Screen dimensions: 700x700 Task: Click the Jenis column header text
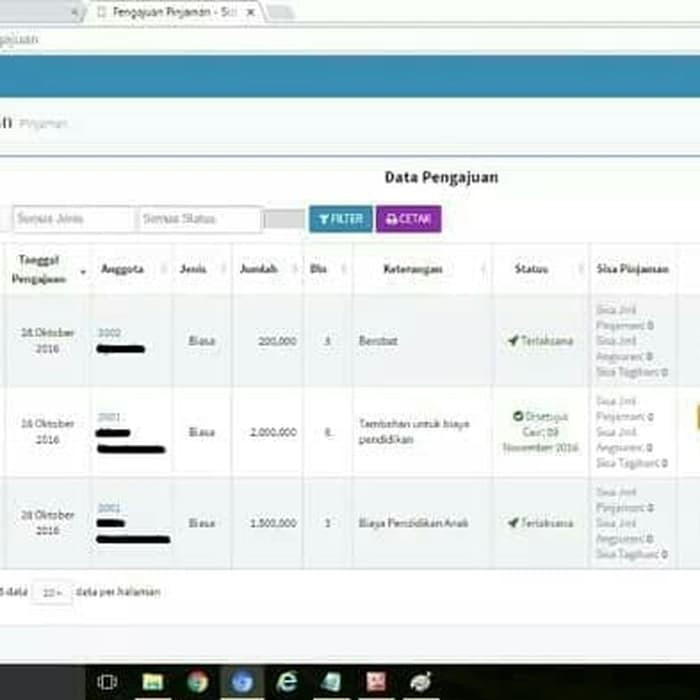tap(193, 269)
